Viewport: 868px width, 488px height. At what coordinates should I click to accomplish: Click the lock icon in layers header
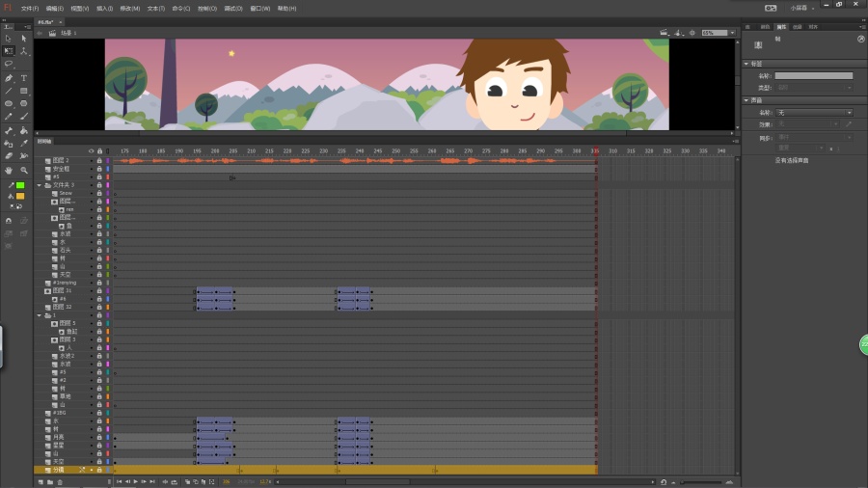coord(99,151)
